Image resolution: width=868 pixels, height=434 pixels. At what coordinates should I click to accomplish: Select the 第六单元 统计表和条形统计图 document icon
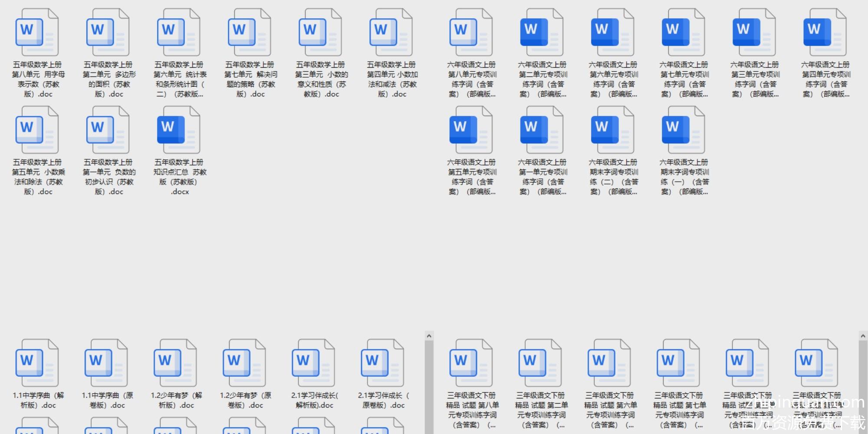click(179, 32)
